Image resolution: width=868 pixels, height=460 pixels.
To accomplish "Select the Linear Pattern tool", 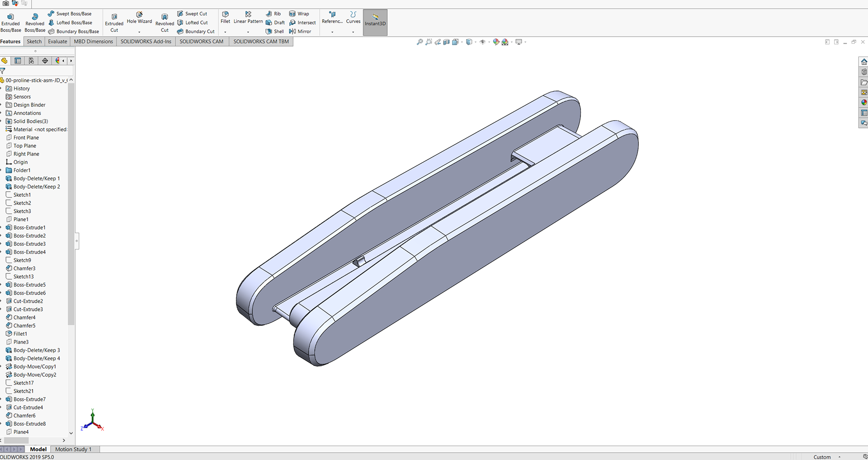I will point(248,18).
